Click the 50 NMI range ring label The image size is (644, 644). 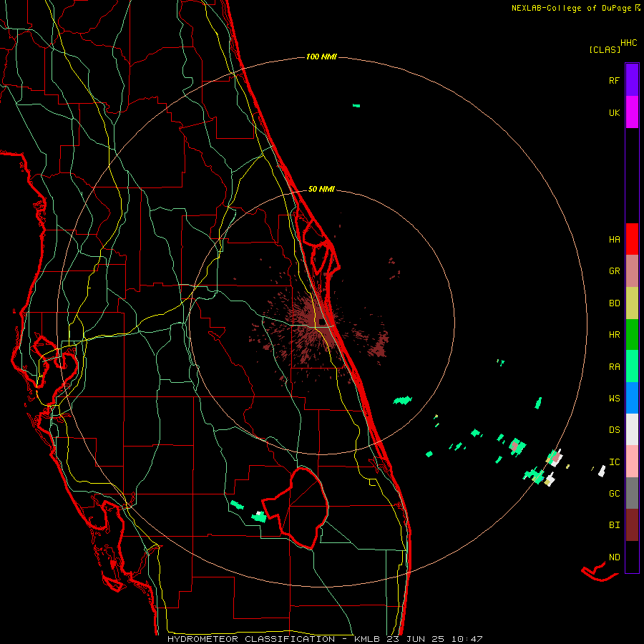coord(321,189)
